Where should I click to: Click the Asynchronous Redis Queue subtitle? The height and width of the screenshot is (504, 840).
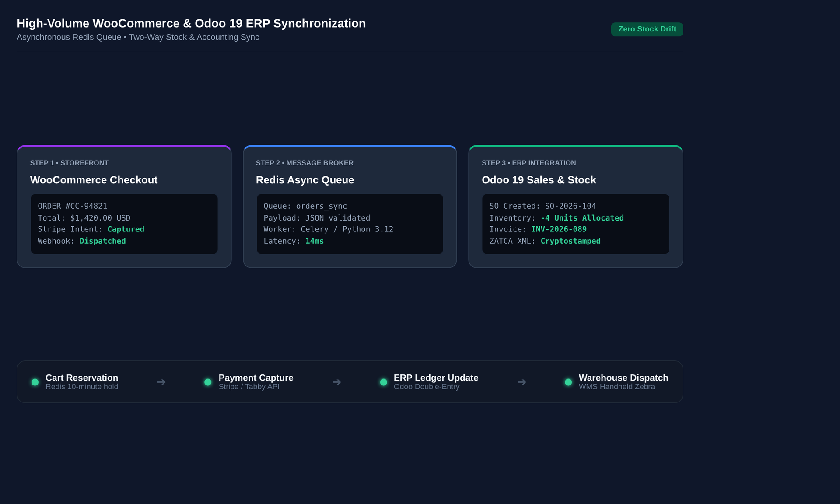[138, 37]
